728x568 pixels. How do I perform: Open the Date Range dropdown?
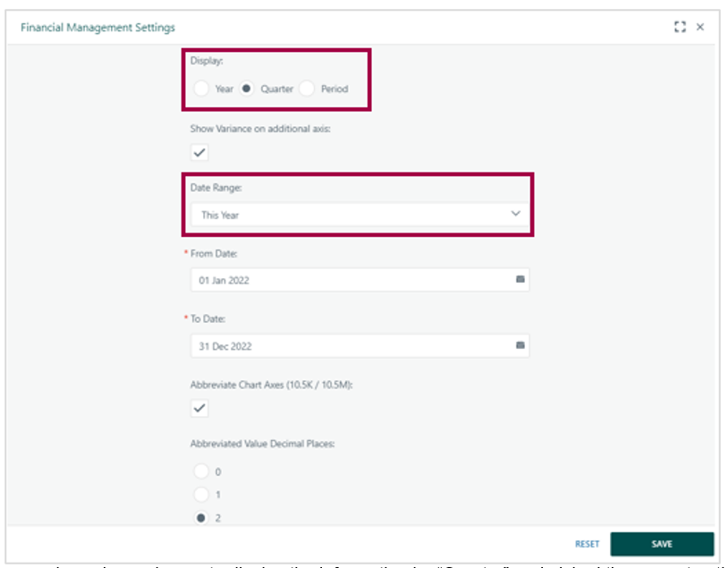360,215
